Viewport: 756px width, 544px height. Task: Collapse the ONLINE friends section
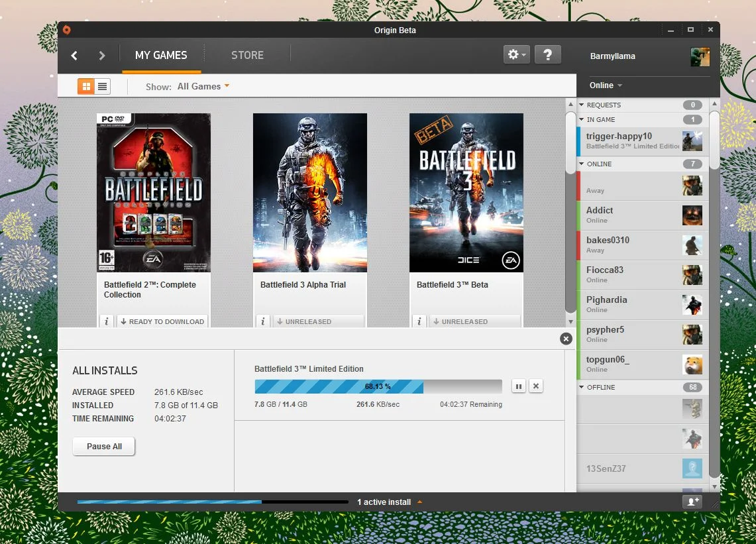pos(582,164)
